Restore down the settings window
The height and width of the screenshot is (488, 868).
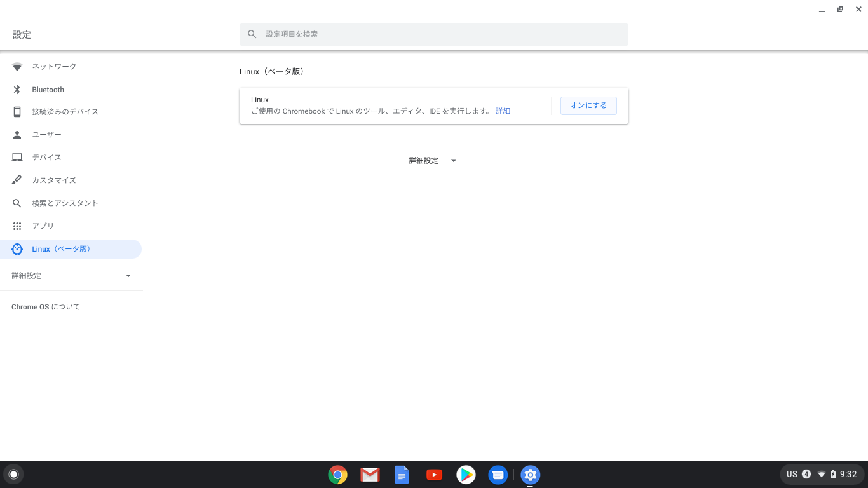pos(840,10)
